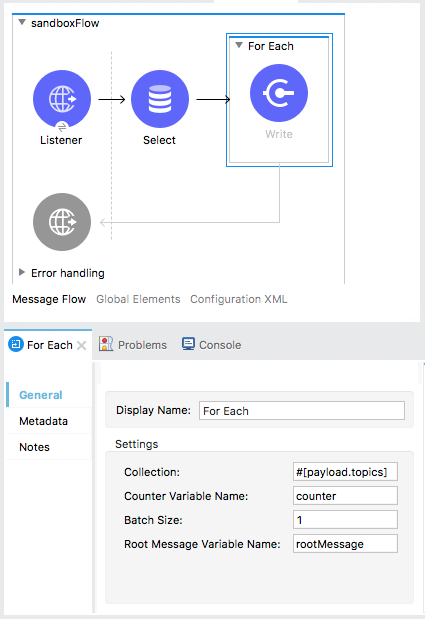
Task: Select the Write component inside For Each
Action: tap(279, 93)
